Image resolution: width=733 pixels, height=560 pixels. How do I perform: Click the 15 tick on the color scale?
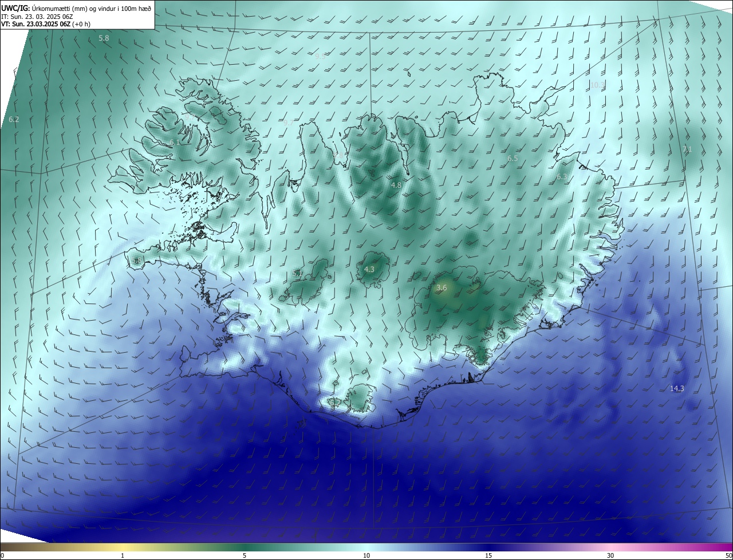click(x=488, y=555)
